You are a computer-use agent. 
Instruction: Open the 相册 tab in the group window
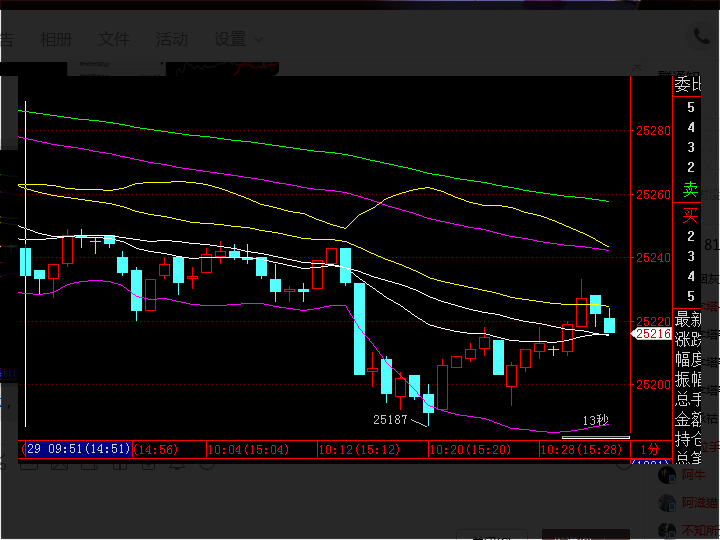56,39
